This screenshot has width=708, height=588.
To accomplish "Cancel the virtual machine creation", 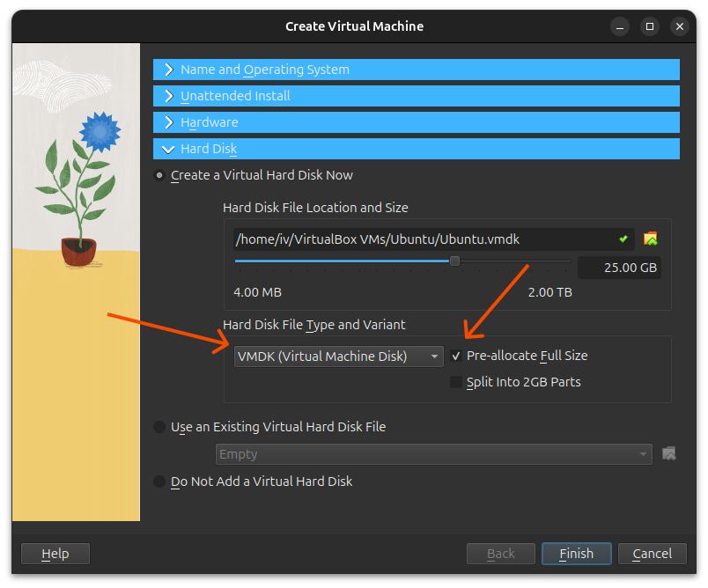I will click(x=652, y=554).
